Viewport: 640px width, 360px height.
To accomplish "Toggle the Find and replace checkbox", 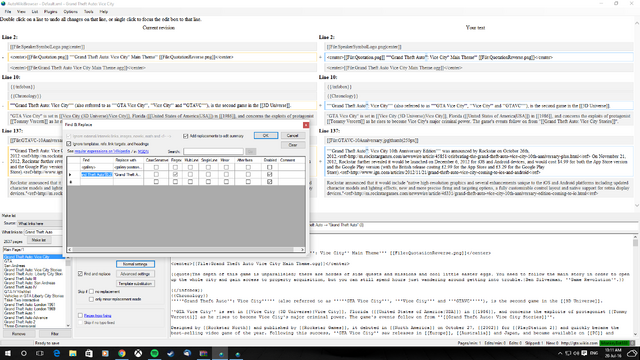I will [x=80, y=274].
